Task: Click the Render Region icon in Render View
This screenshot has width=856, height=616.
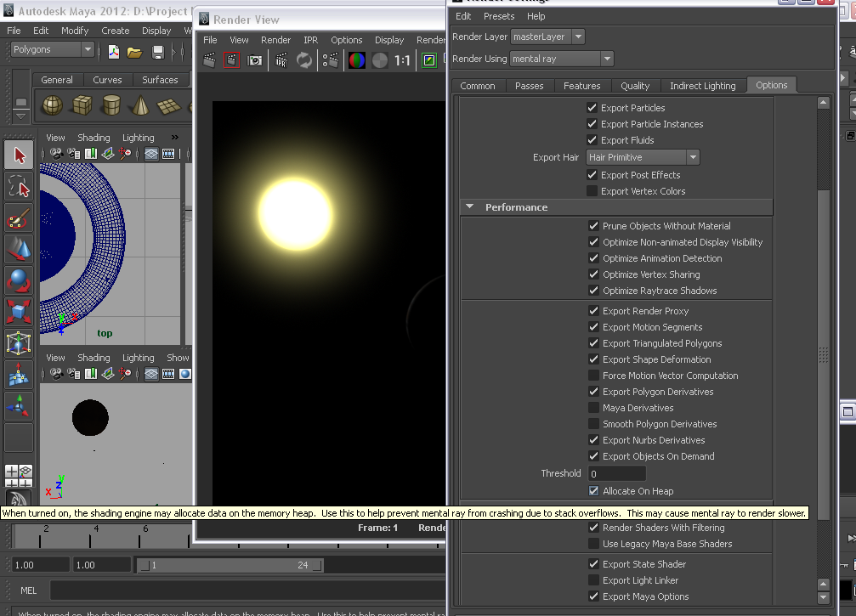Action: point(231,60)
